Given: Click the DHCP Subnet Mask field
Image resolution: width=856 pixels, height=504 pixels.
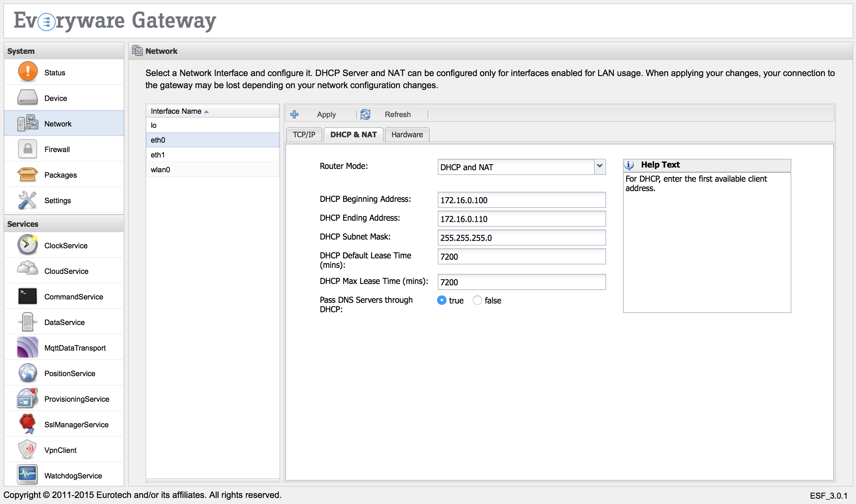Looking at the screenshot, I should click(522, 238).
